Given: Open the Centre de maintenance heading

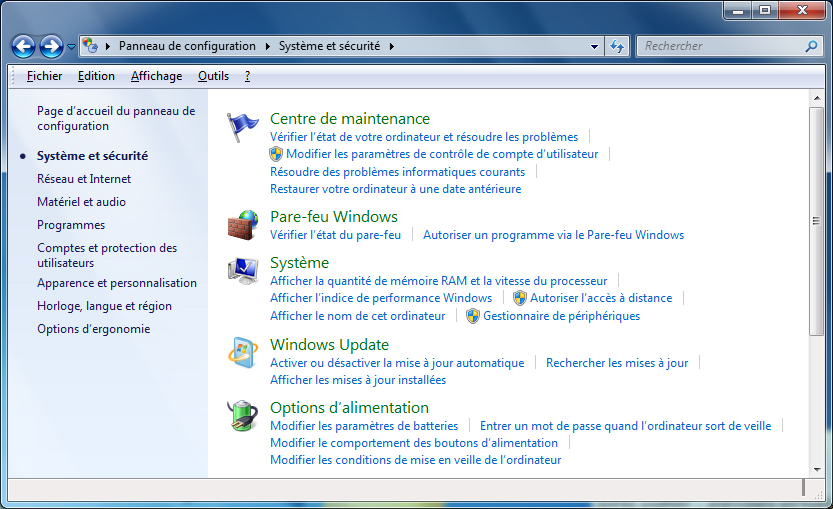Looking at the screenshot, I should tap(350, 118).
